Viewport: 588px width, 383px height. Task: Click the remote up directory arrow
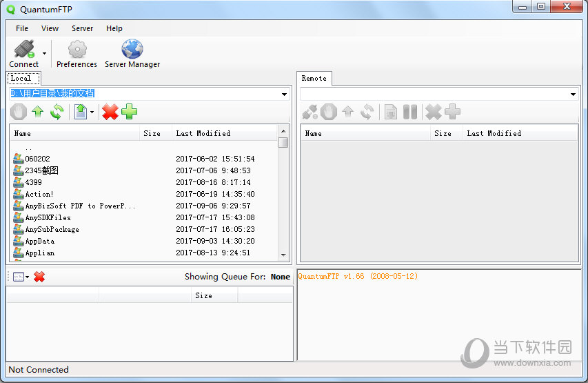tap(348, 112)
